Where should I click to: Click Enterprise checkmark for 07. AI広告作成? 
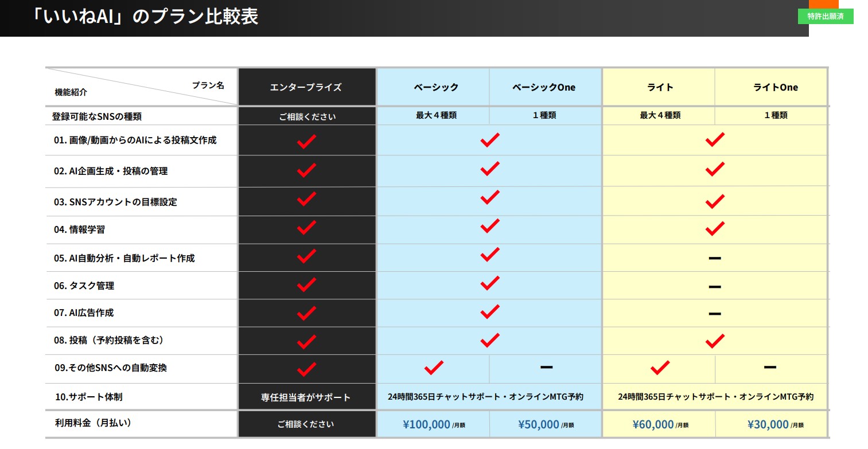click(x=306, y=313)
